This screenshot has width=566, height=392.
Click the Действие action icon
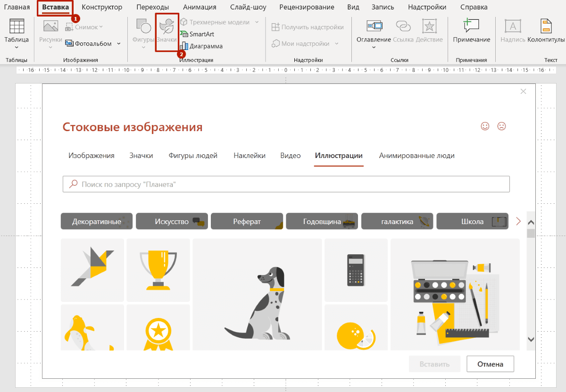(429, 26)
